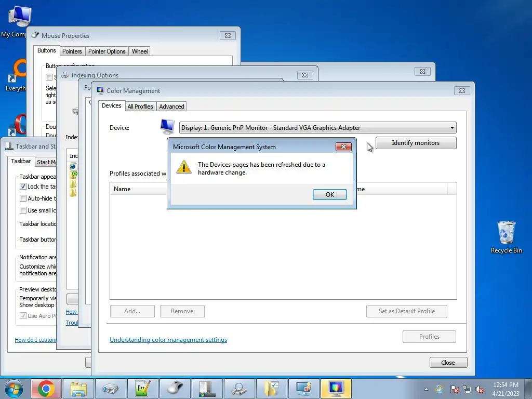
Task: Switch to Taskbar properties taskbar button
Action: (207, 389)
